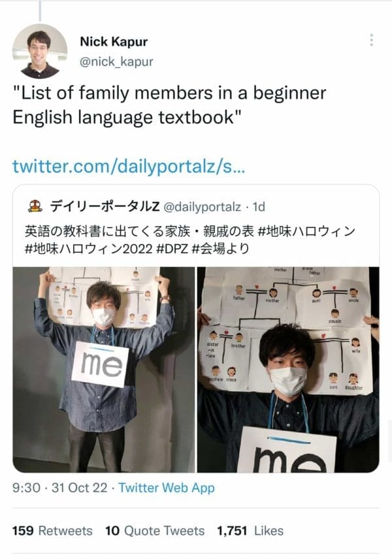This screenshot has height=559, width=392.
Task: Click the デイリーポータルZ account name
Action: coord(105,207)
